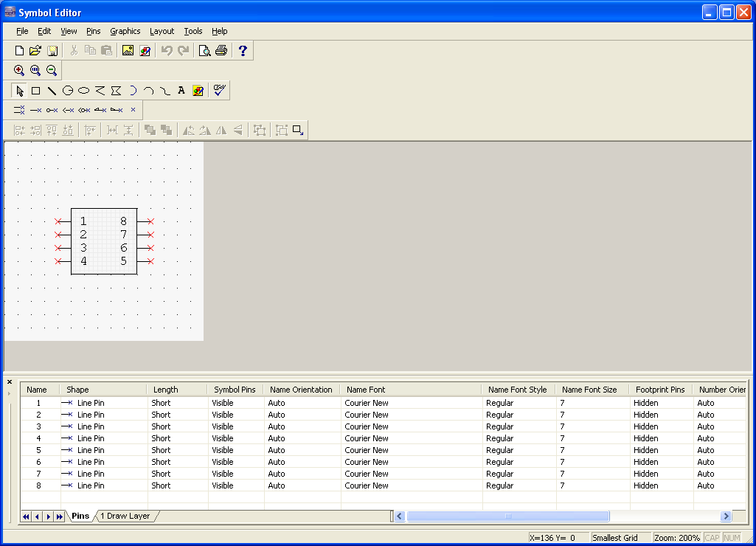Click the printer icon

221,51
